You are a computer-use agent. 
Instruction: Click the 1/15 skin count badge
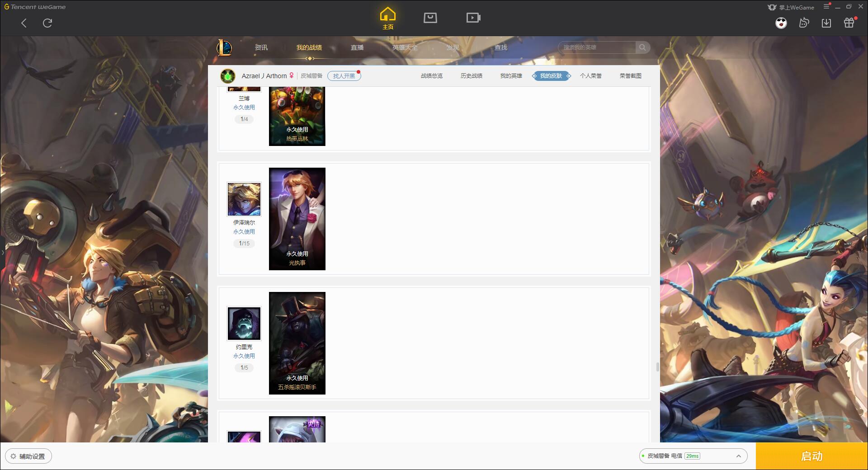pyautogui.click(x=244, y=243)
